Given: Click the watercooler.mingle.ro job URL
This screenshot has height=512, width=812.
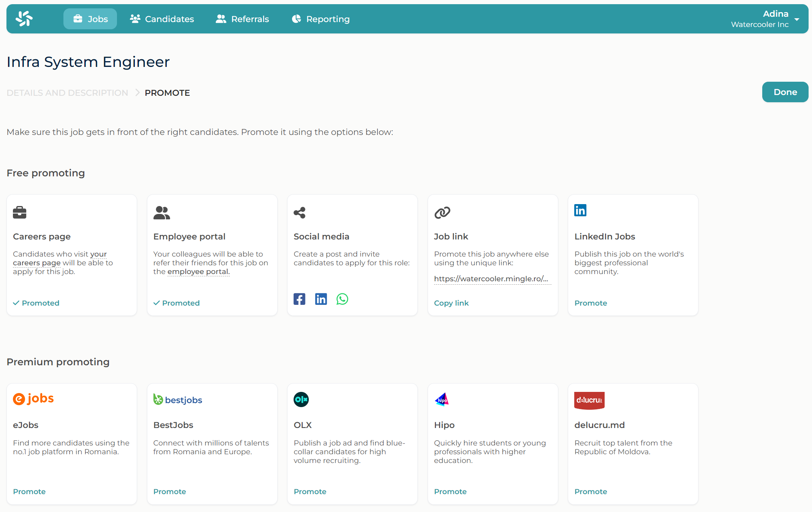Looking at the screenshot, I should pos(492,279).
